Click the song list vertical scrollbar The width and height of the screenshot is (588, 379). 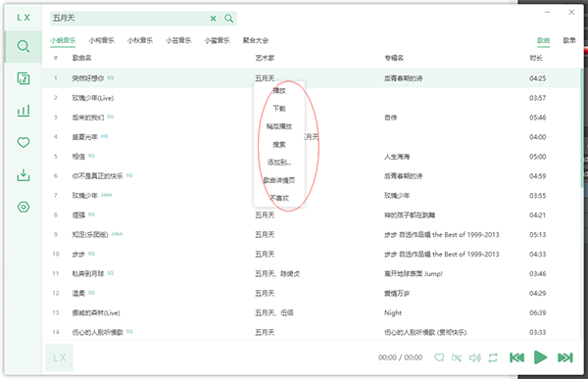[x=581, y=127]
